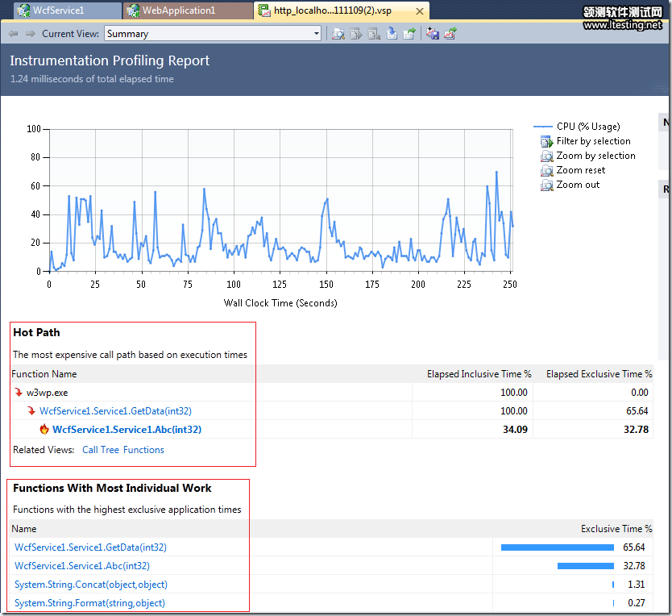
Task: Click the Zoom by selection icon
Action: [x=547, y=156]
